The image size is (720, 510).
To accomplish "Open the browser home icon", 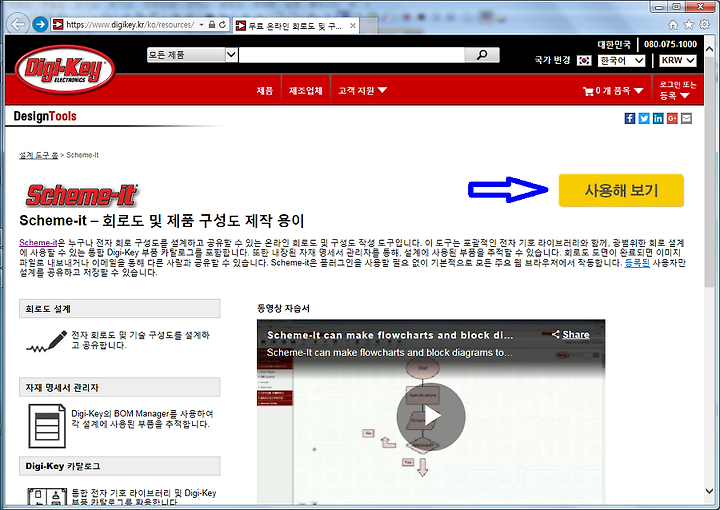I will [673, 24].
